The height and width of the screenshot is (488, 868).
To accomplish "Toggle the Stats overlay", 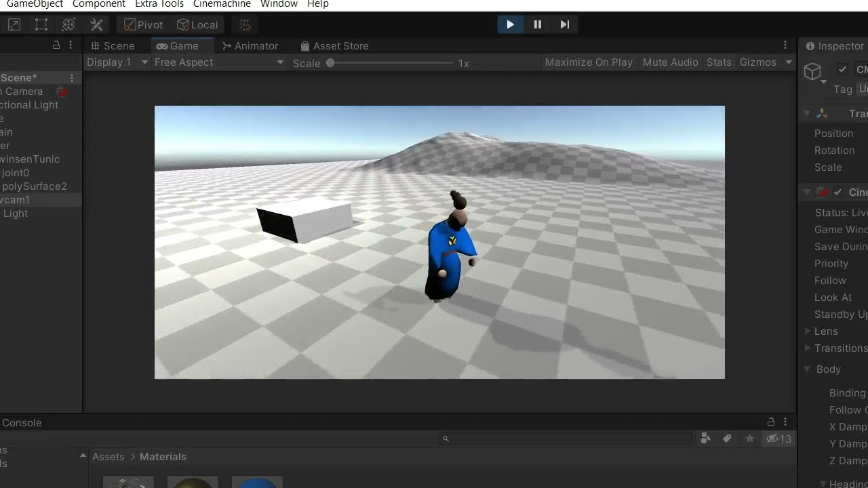I will click(719, 62).
